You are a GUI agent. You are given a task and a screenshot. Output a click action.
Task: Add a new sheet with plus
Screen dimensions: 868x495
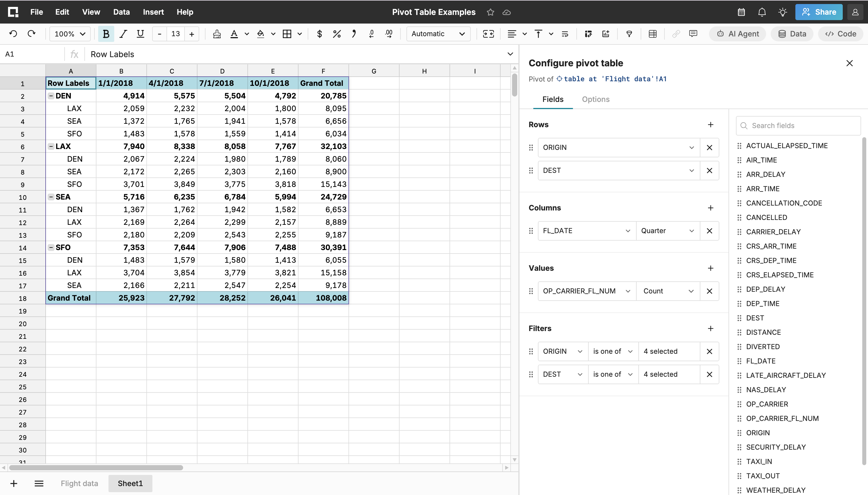[x=13, y=483]
